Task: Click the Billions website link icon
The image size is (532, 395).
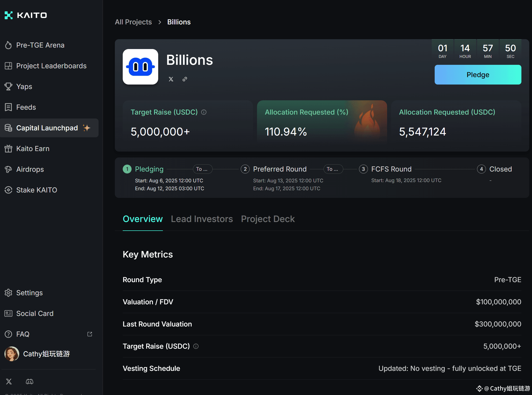Action: tap(185, 79)
